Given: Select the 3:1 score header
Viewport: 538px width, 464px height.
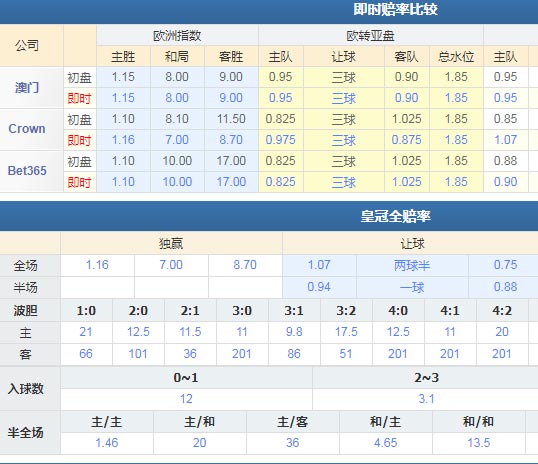Looking at the screenshot, I should pyautogui.click(x=294, y=311).
